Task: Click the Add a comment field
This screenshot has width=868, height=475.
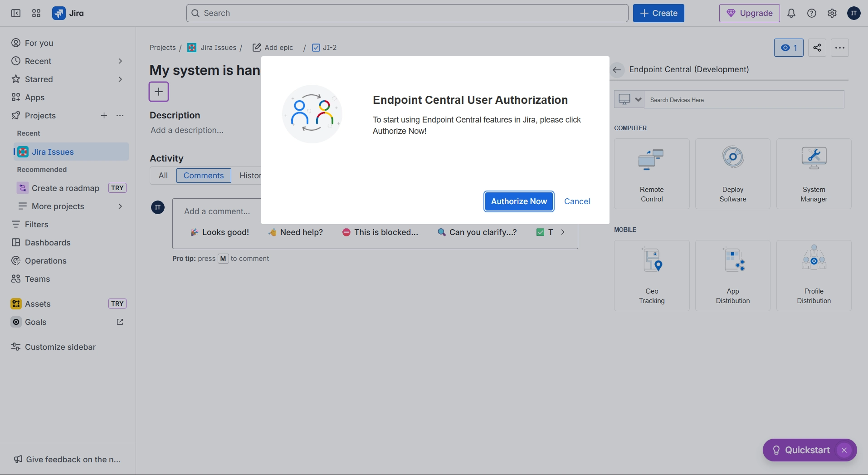Action: tap(217, 211)
